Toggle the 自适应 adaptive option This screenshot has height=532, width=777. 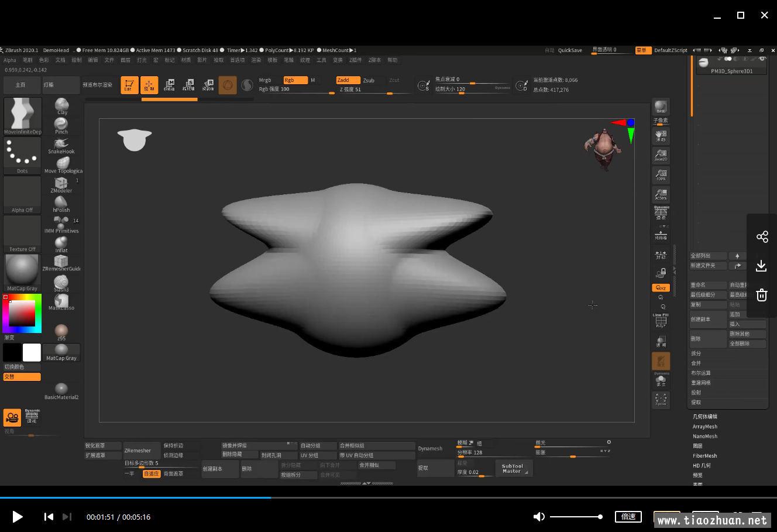[152, 473]
